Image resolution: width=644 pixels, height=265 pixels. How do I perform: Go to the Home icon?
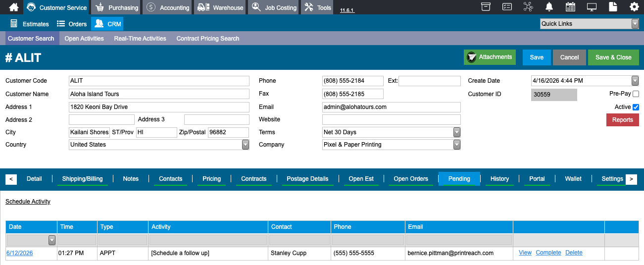click(14, 7)
